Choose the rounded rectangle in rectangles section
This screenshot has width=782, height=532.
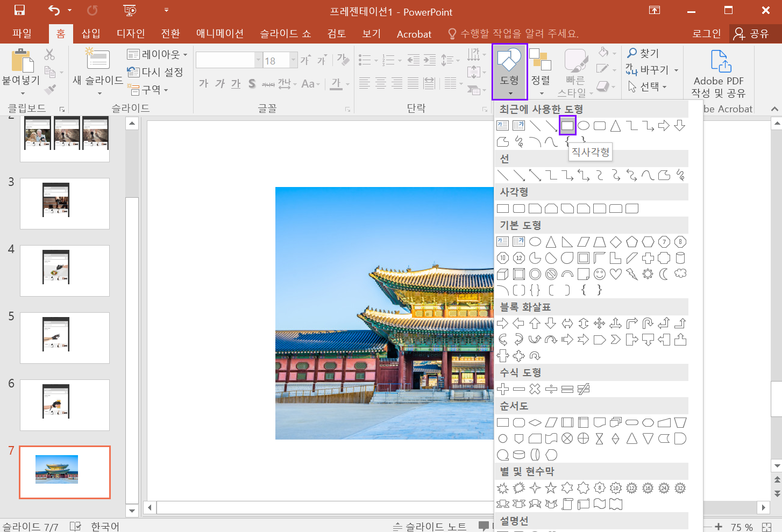click(x=519, y=209)
